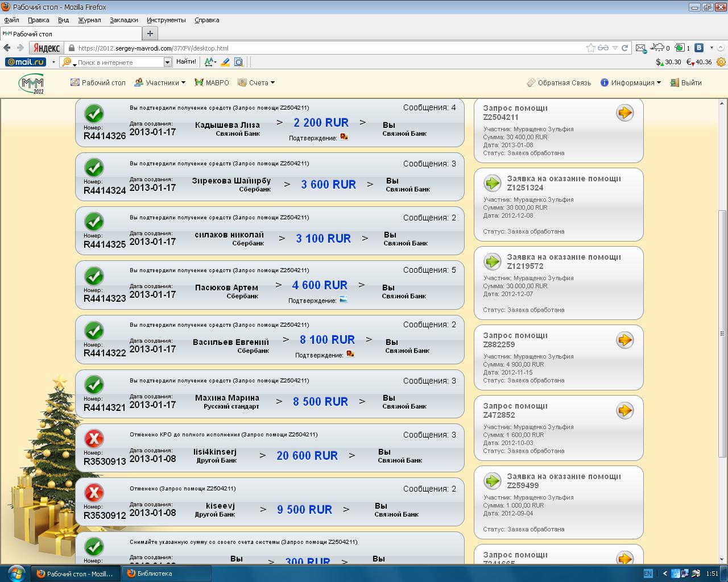Click the Выйти logout link
This screenshot has height=582, width=728.
click(686, 83)
